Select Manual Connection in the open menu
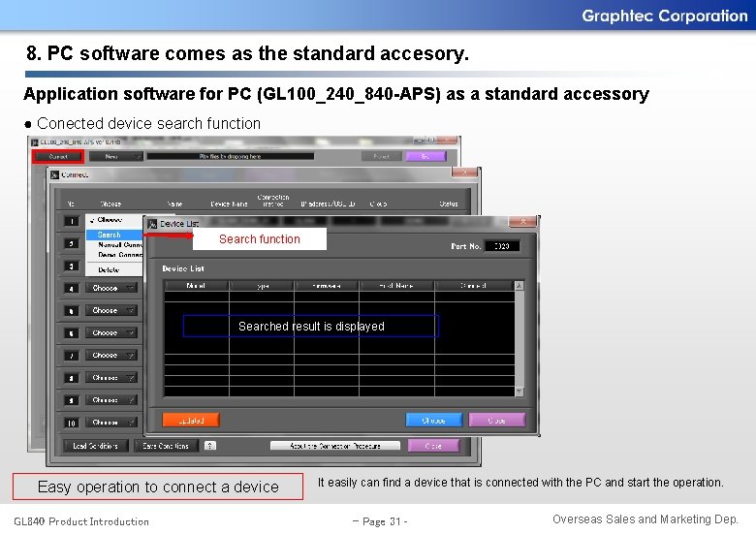 coord(114,245)
